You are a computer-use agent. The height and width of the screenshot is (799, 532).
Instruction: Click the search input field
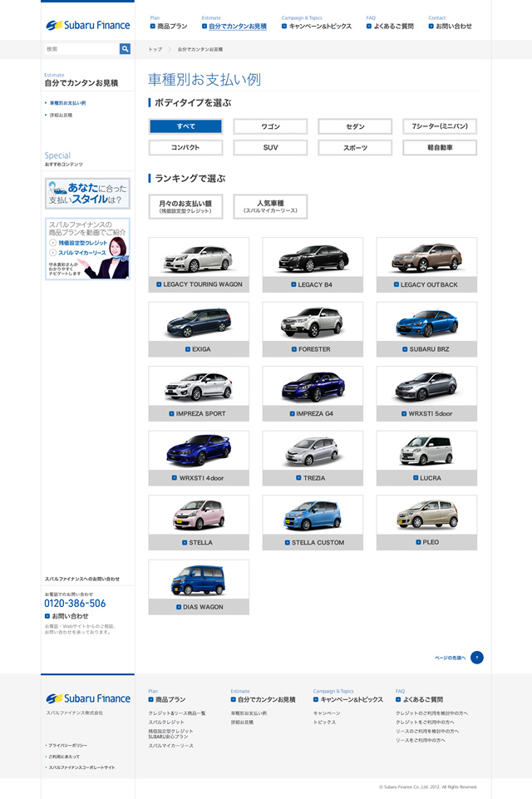coord(81,49)
